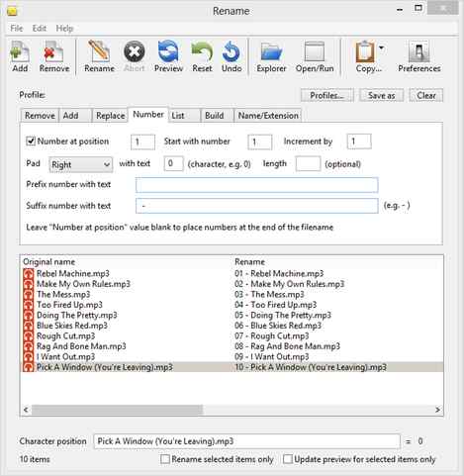Viewport: 464px width, 476px height.
Task: Click the Character position text field
Action: click(x=246, y=441)
